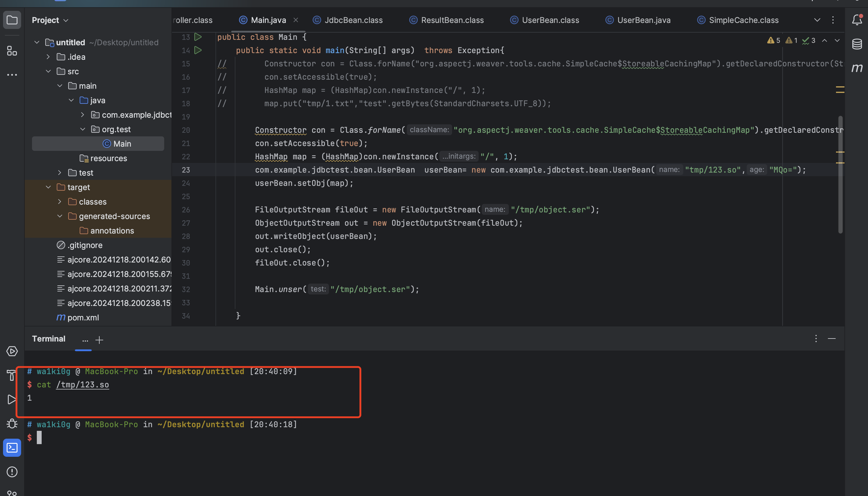Select the resources folder
The image size is (868, 496).
(x=104, y=158)
